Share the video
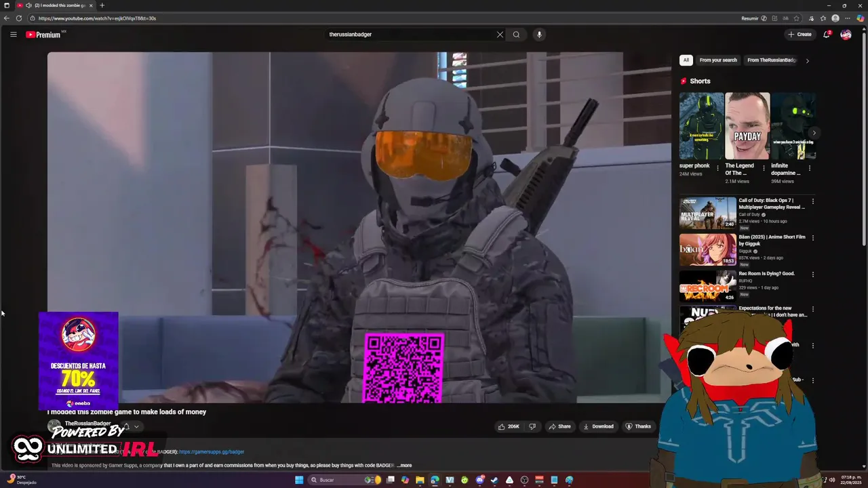This screenshot has height=488, width=868. [x=559, y=426]
